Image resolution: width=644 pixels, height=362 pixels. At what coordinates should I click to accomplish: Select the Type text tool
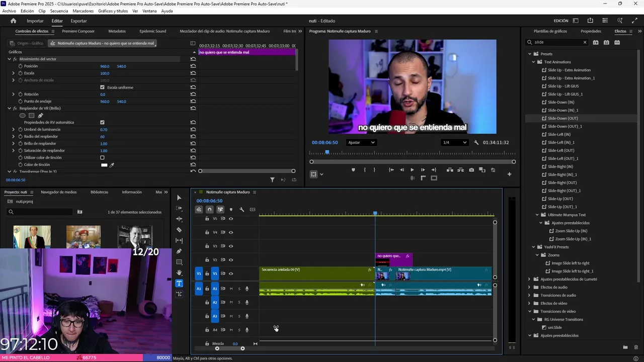point(179,283)
